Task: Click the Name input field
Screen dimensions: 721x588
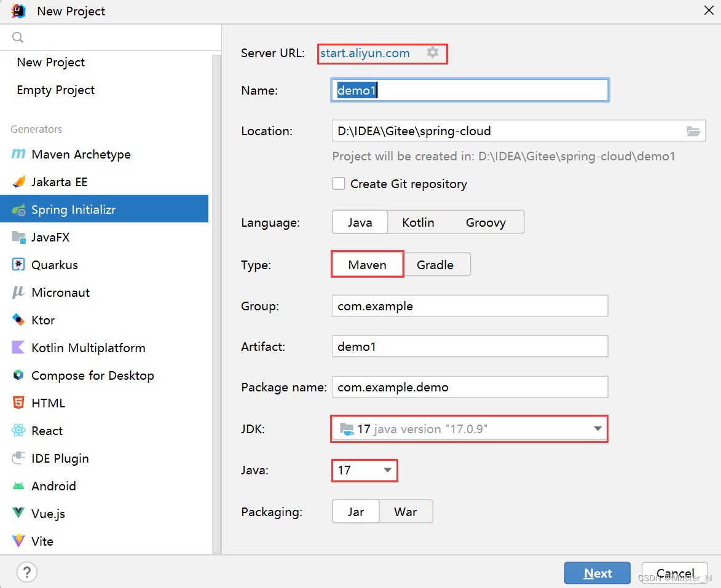Action: pos(470,90)
